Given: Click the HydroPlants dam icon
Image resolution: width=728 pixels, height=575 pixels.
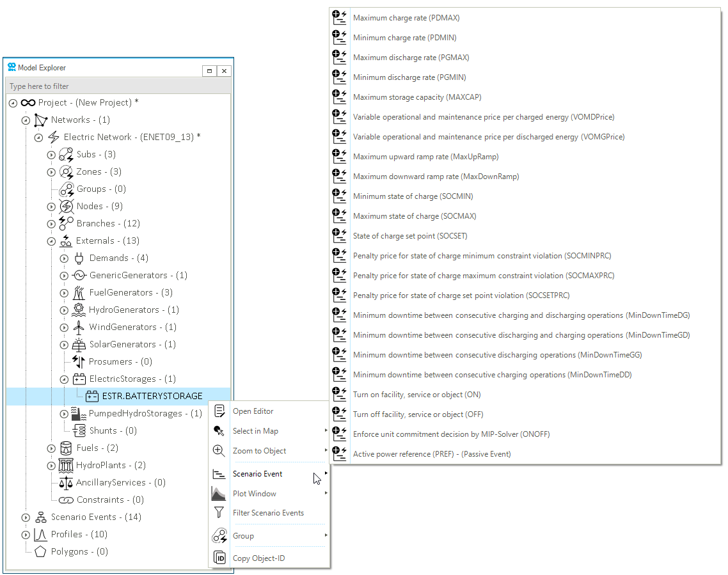Looking at the screenshot, I should pyautogui.click(x=66, y=465).
